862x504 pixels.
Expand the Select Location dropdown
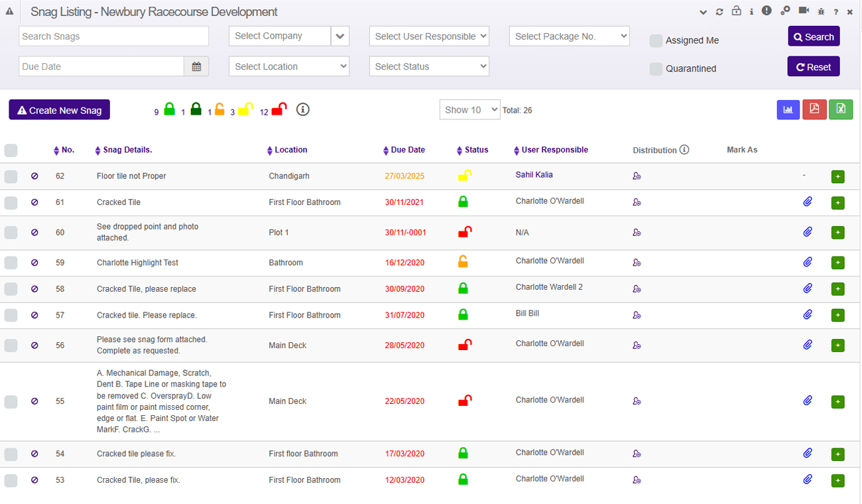[288, 66]
